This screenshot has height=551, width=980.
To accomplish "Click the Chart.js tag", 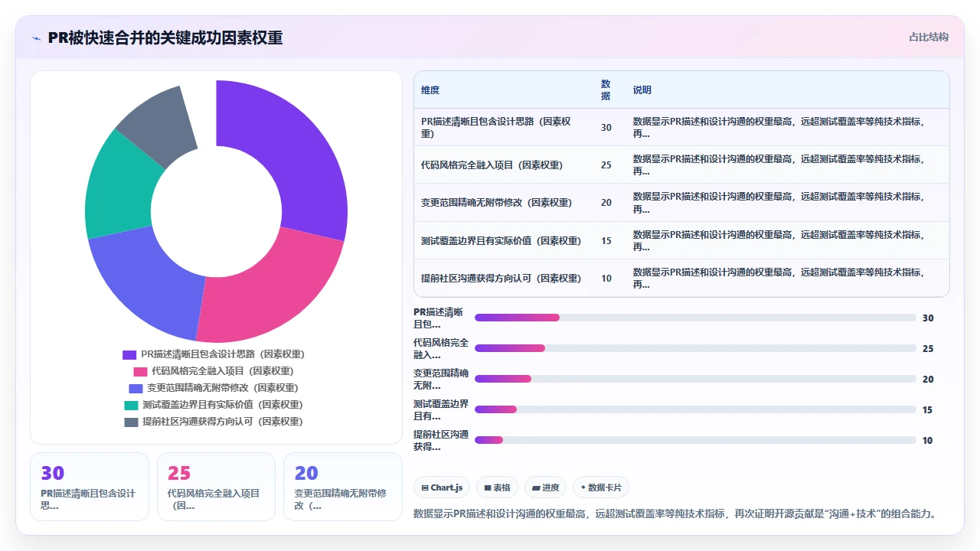I will tap(442, 487).
